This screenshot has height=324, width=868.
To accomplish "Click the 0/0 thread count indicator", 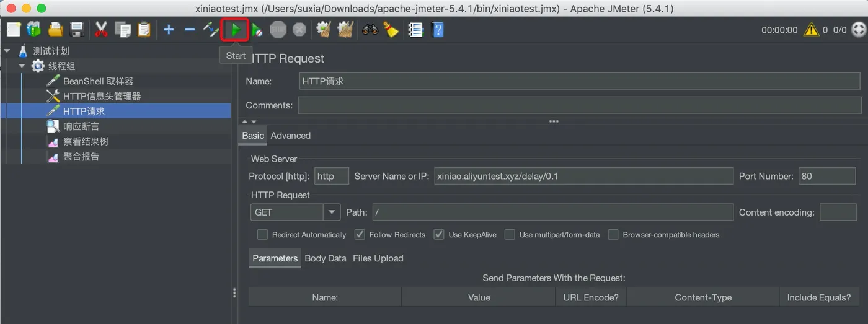I will pos(839,30).
